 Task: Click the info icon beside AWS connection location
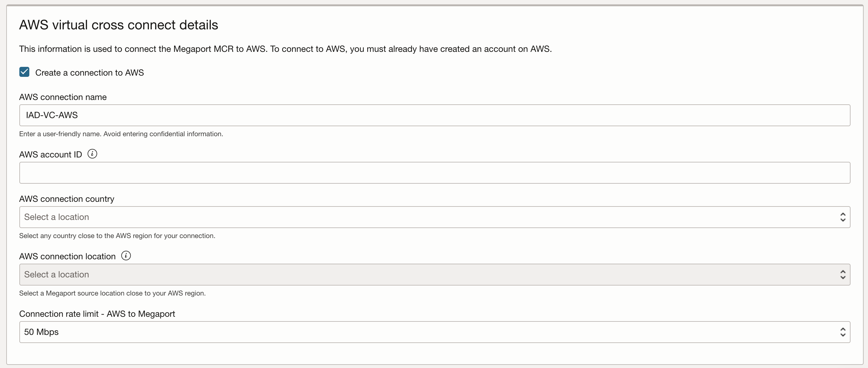[x=126, y=255]
